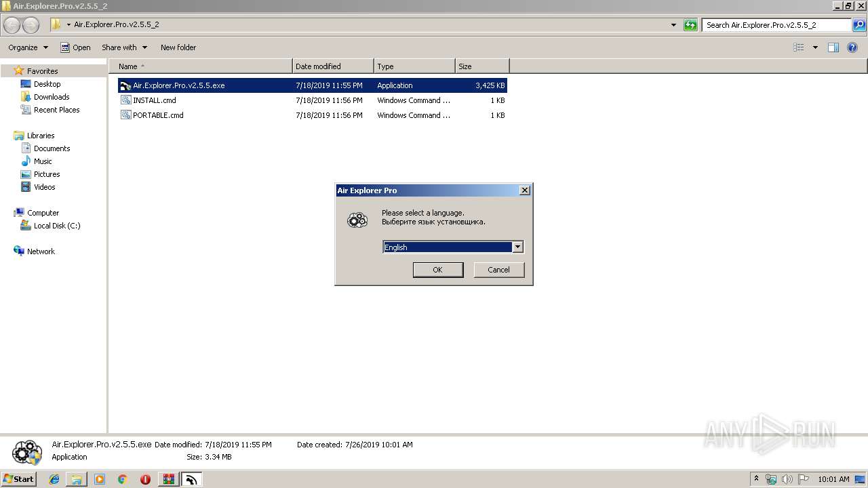Screen dimensions: 868x488
Task: Click INSTALL.cmd file icon
Action: coord(125,100)
